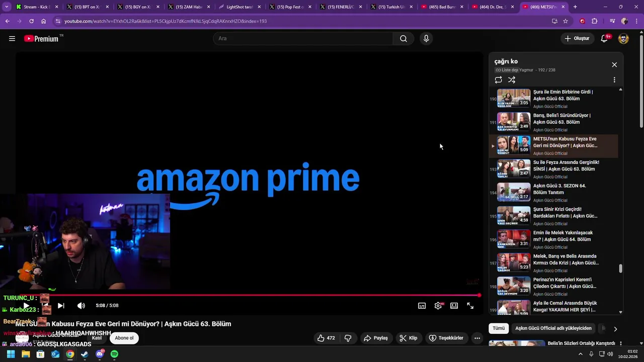The height and width of the screenshot is (362, 644).
Task: Switch to LightShot browser tab
Action: [239, 7]
